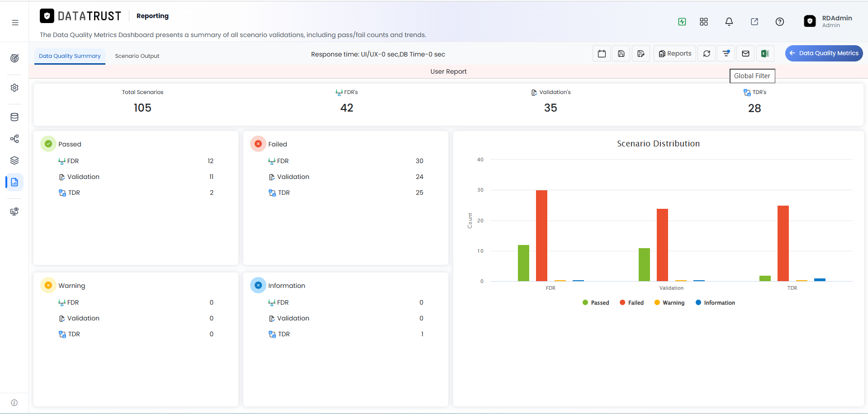This screenshot has height=414, width=868.
Task: Open the database icon in sidebar
Action: pyautogui.click(x=14, y=117)
